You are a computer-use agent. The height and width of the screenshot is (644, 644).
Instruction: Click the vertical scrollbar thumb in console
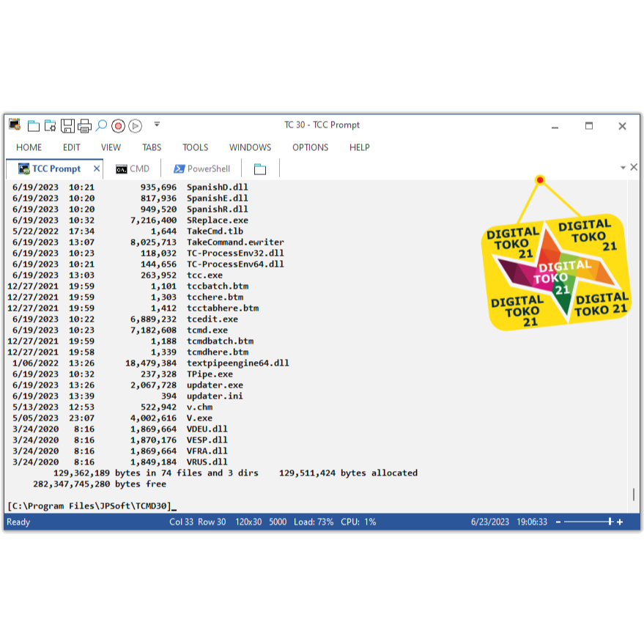pos(633,494)
